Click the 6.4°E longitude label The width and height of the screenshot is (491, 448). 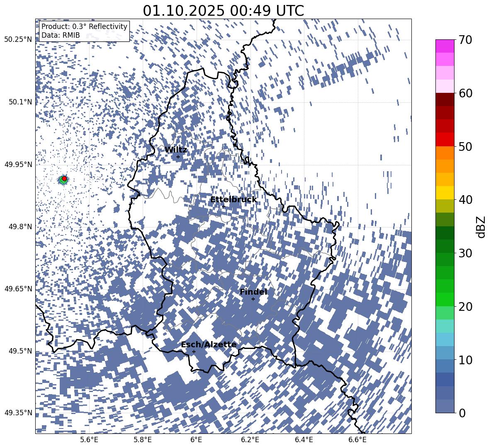click(x=304, y=440)
